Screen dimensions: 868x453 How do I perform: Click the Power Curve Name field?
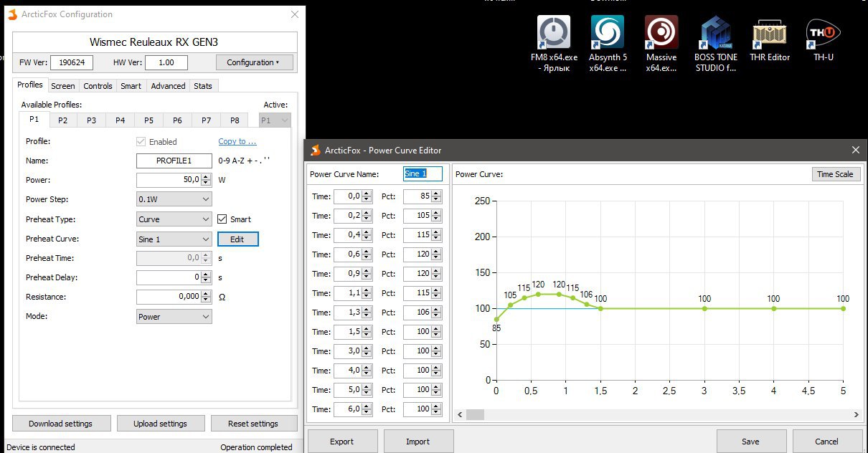coord(423,173)
